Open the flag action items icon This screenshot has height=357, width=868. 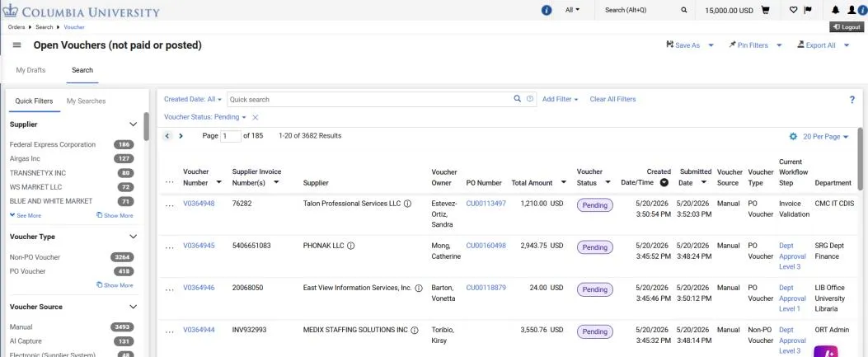pos(808,10)
